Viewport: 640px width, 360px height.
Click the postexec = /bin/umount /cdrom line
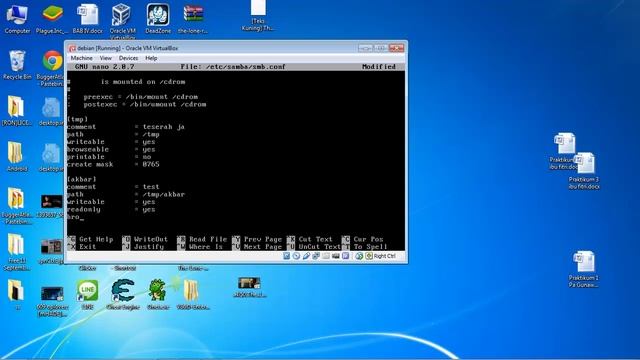coord(144,104)
